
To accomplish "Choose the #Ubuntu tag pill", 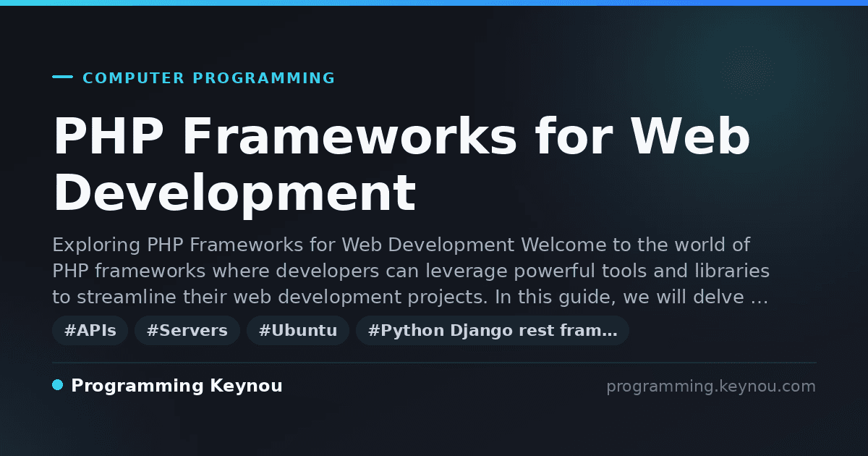I will click(298, 331).
